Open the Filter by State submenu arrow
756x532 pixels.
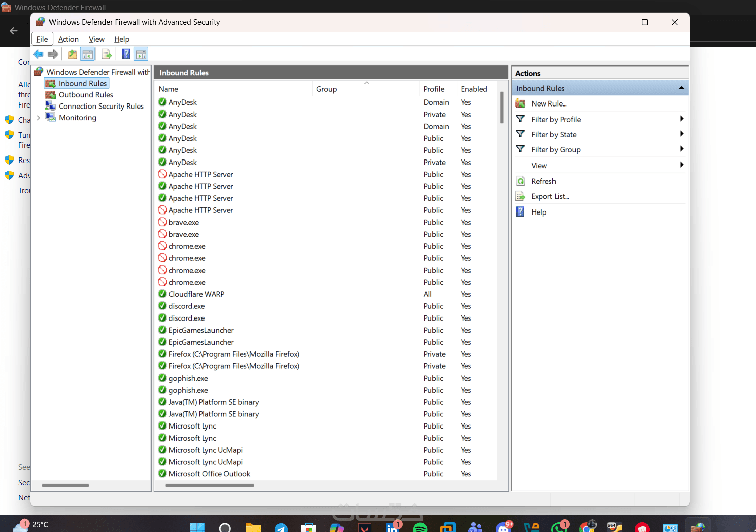[x=682, y=134]
